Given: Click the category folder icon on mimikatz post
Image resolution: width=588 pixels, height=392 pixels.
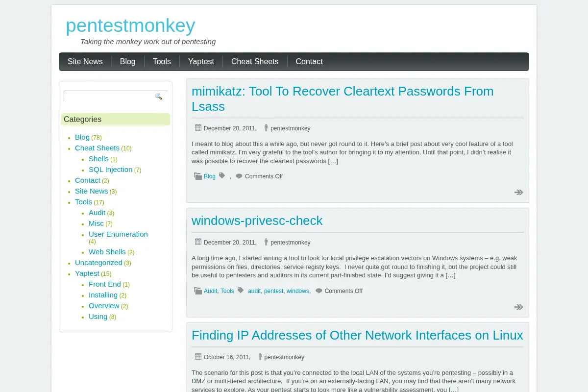Looking at the screenshot, I should [x=198, y=176].
